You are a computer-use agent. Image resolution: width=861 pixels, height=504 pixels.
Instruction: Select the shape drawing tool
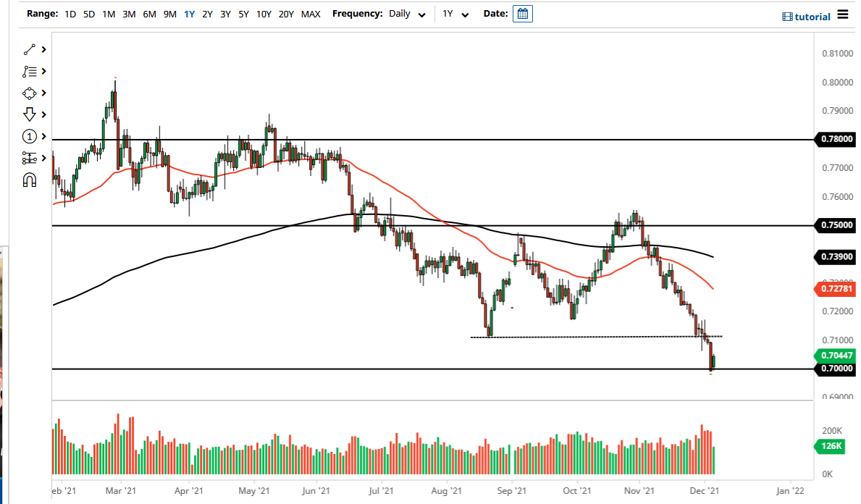tap(29, 93)
